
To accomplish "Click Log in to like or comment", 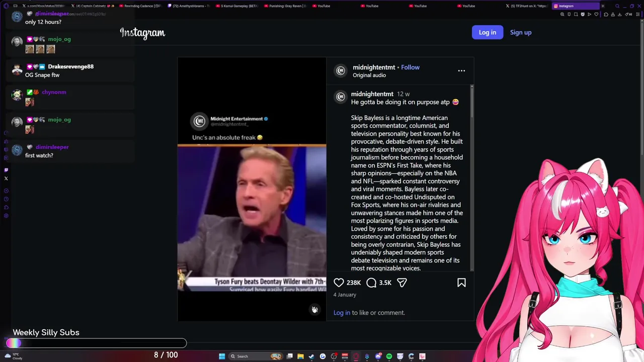I will coord(342,313).
